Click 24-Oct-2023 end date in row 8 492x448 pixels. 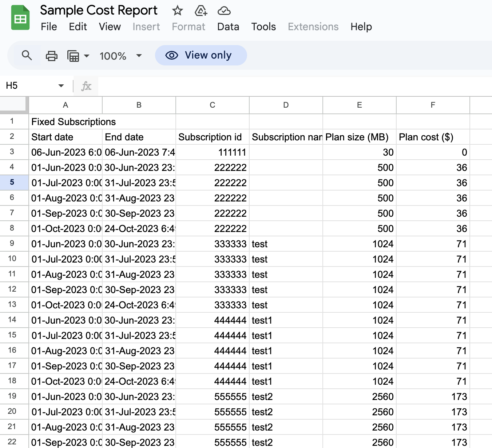coord(139,229)
